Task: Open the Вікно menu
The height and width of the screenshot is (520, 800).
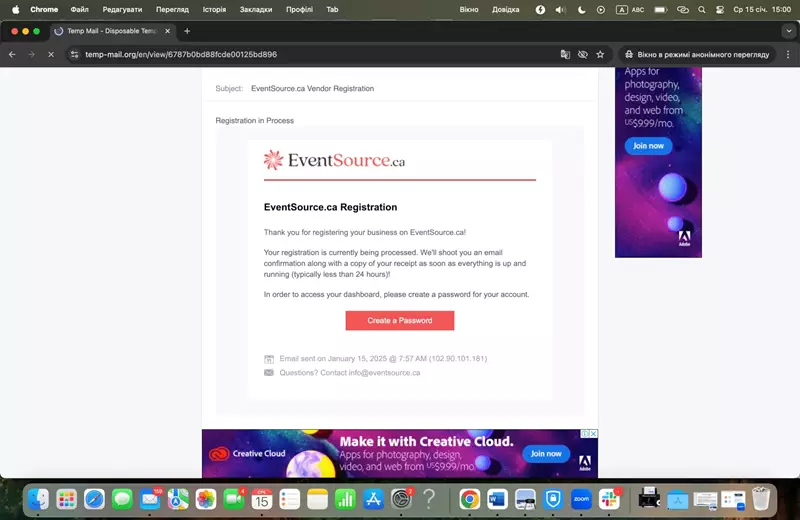Action: tap(469, 9)
